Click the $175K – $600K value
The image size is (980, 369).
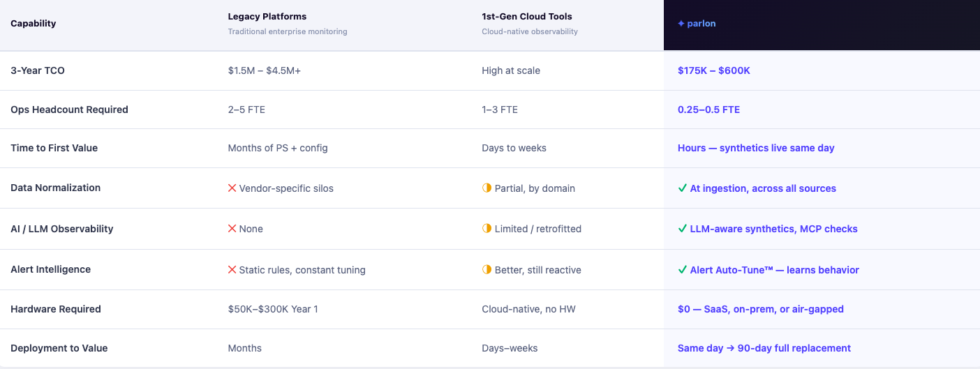click(714, 70)
